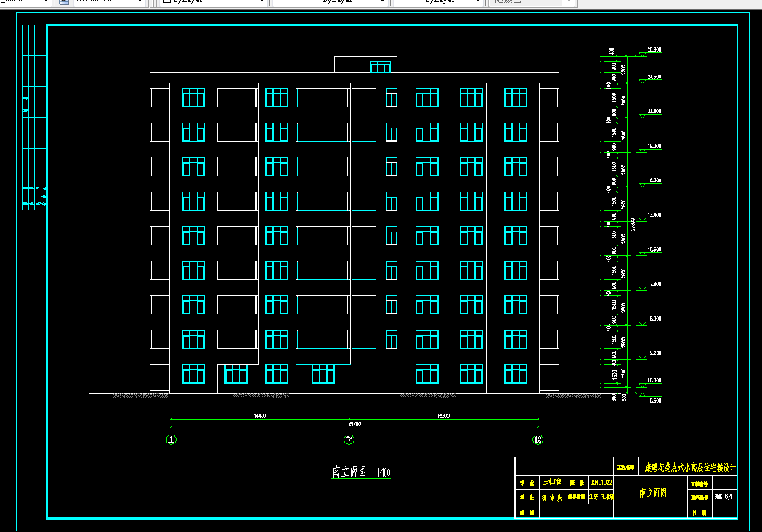Click project title 康馨花苑点式小高层住宅楼设计
Image resolution: width=762 pixels, height=532 pixels.
click(690, 467)
